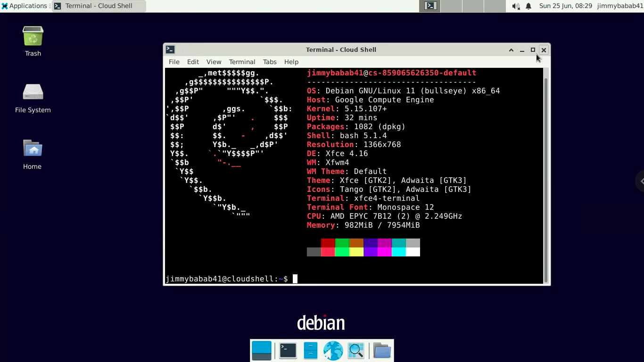The height and width of the screenshot is (362, 644).
Task: Click the side panel handle at right screen edge
Action: point(640,181)
